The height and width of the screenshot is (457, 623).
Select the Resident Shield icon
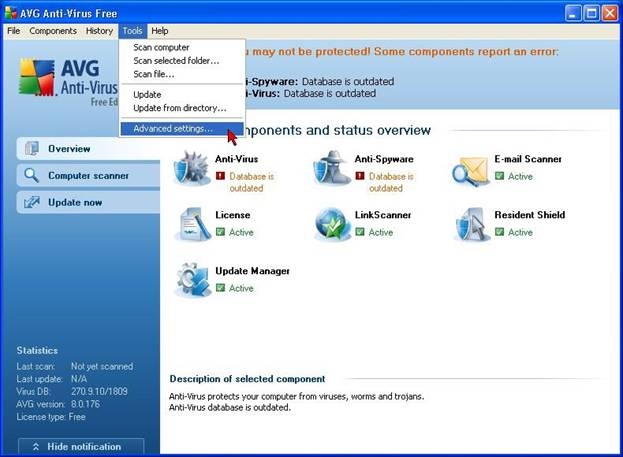point(472,224)
